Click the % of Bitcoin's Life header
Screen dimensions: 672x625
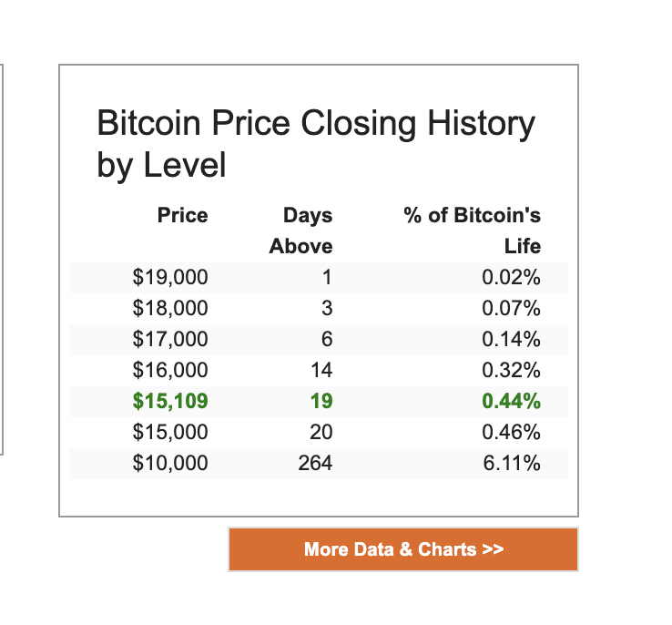472,231
